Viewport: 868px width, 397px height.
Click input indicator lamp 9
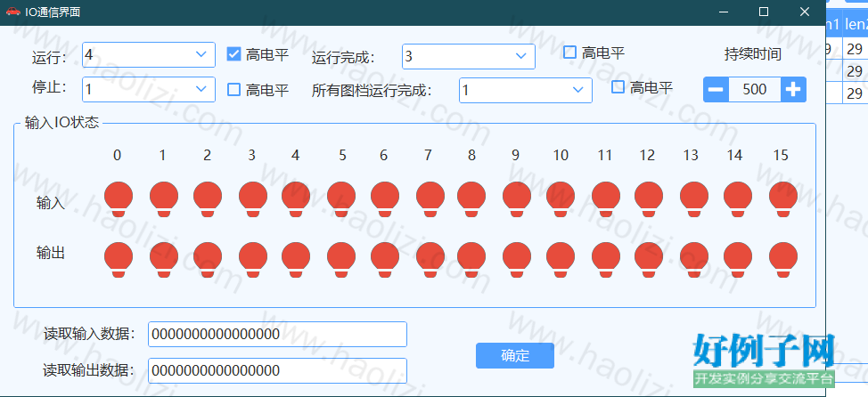pyautogui.click(x=517, y=199)
